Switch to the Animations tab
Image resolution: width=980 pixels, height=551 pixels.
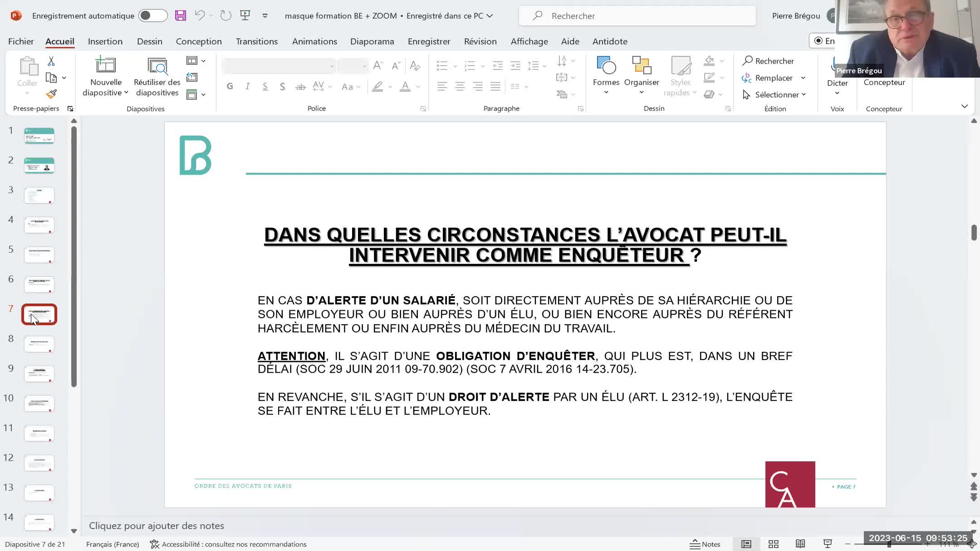click(x=314, y=41)
